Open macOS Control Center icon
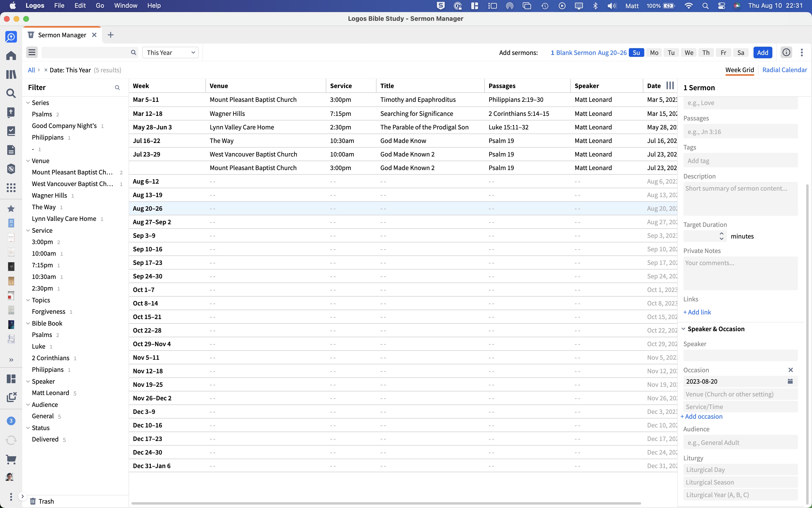This screenshot has height=508, width=812. (721, 6)
